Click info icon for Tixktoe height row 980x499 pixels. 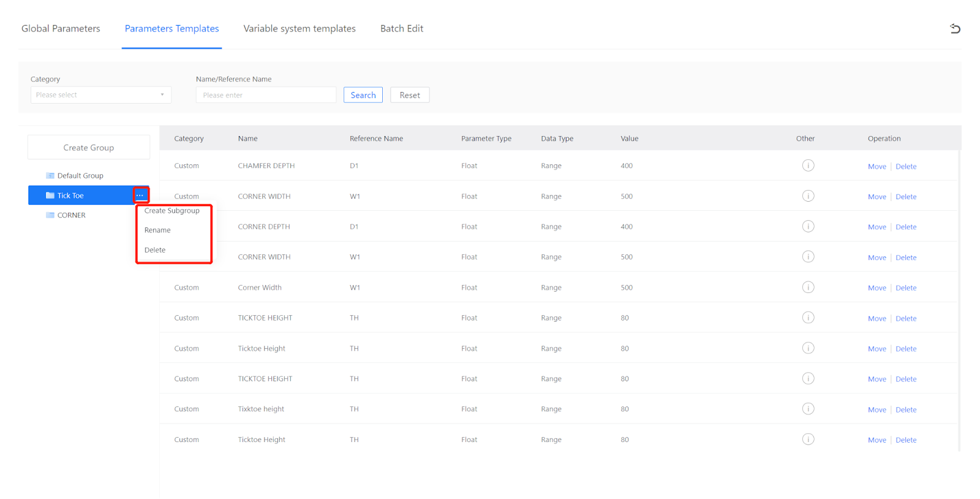(x=808, y=409)
